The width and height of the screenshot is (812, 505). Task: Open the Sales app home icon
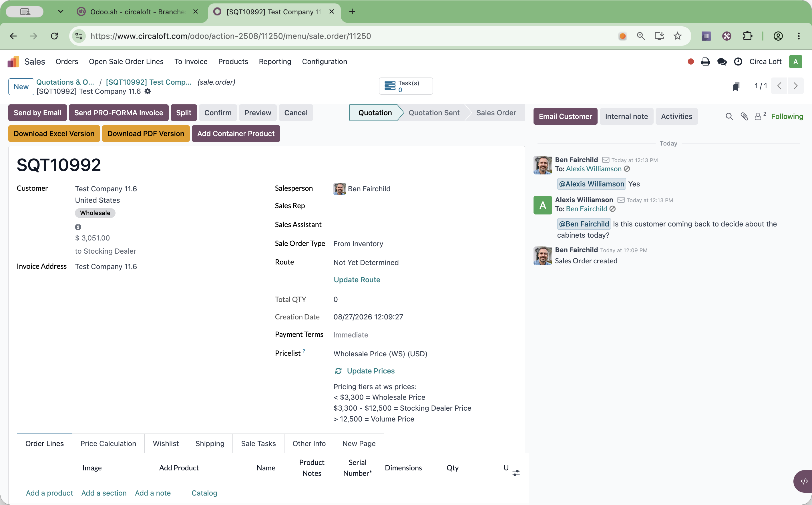[x=13, y=61]
